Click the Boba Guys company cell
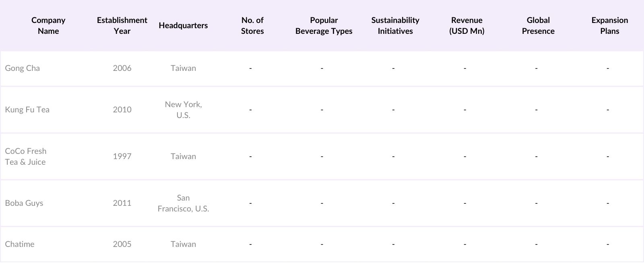The width and height of the screenshot is (644, 263). [24, 203]
